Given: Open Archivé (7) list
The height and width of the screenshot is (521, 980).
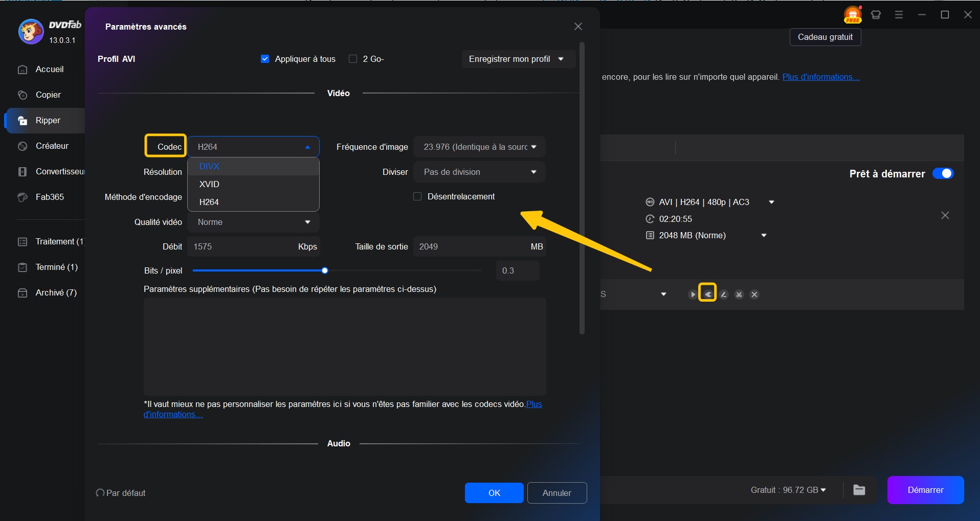Looking at the screenshot, I should coord(56,292).
